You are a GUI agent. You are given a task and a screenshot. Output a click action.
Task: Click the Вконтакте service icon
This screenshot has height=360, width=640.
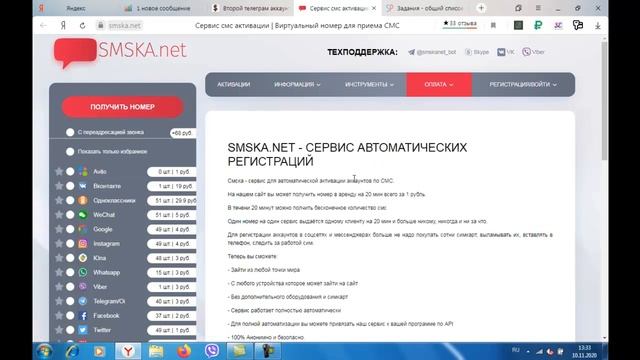[83, 186]
